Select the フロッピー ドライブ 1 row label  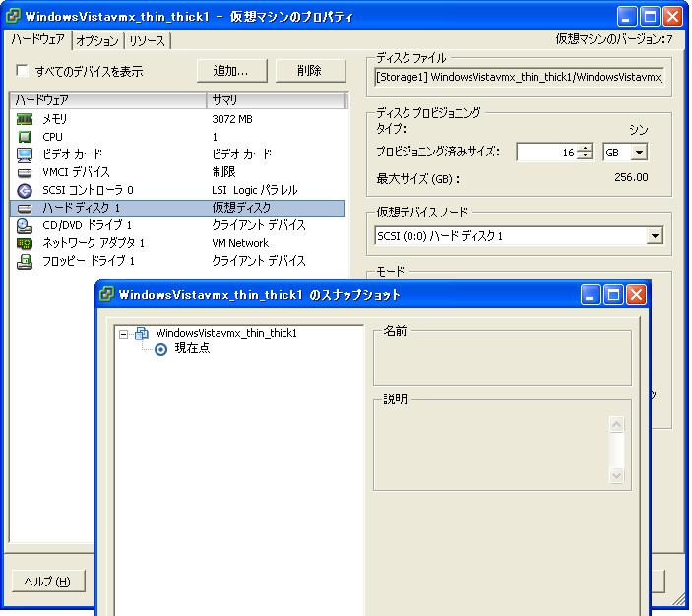pyautogui.click(x=89, y=261)
